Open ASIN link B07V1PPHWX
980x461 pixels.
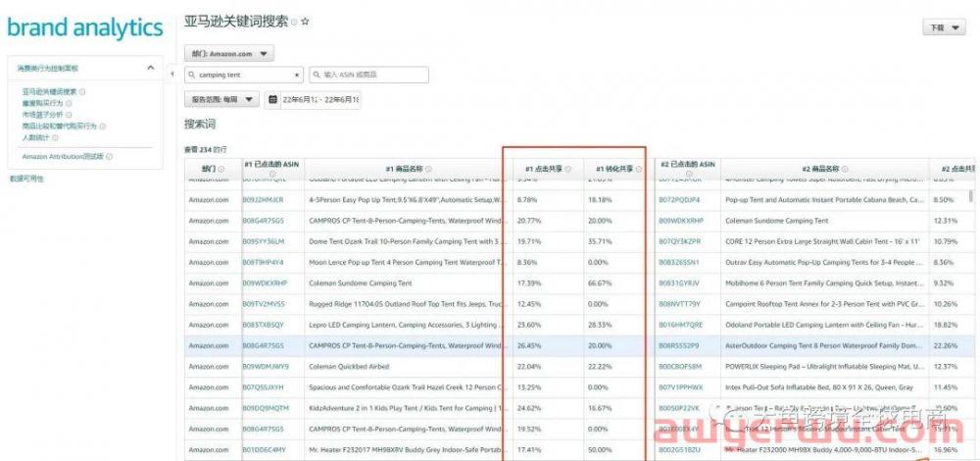681,387
